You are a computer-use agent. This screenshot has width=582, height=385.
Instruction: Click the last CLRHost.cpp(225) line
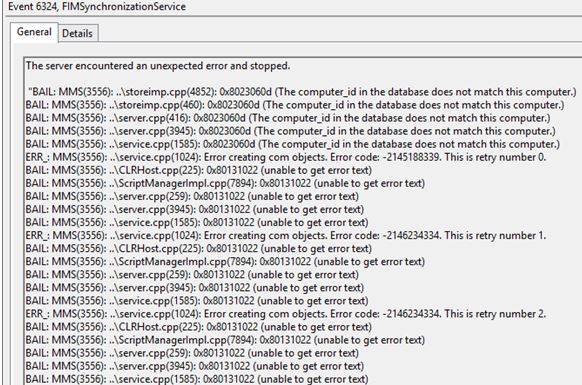(199, 327)
